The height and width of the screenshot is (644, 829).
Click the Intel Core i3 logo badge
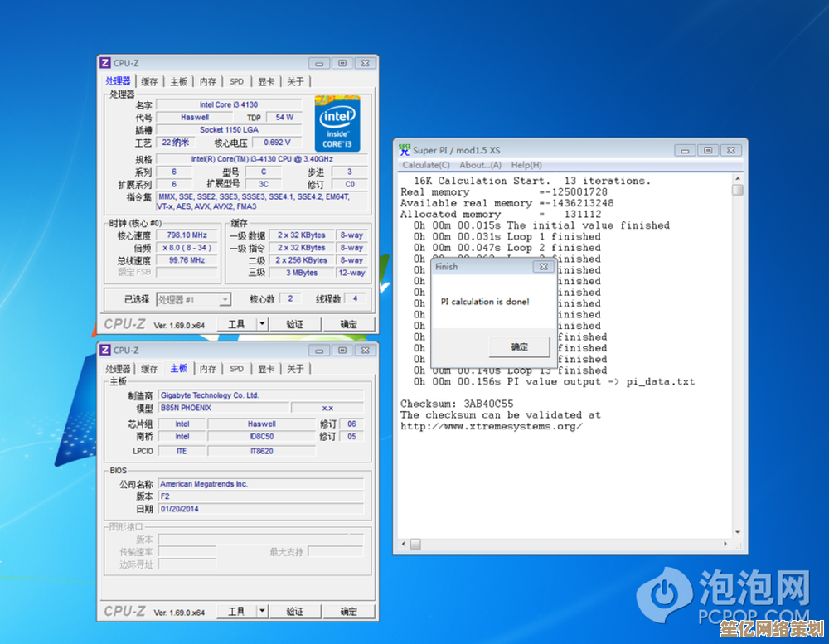pos(337,123)
